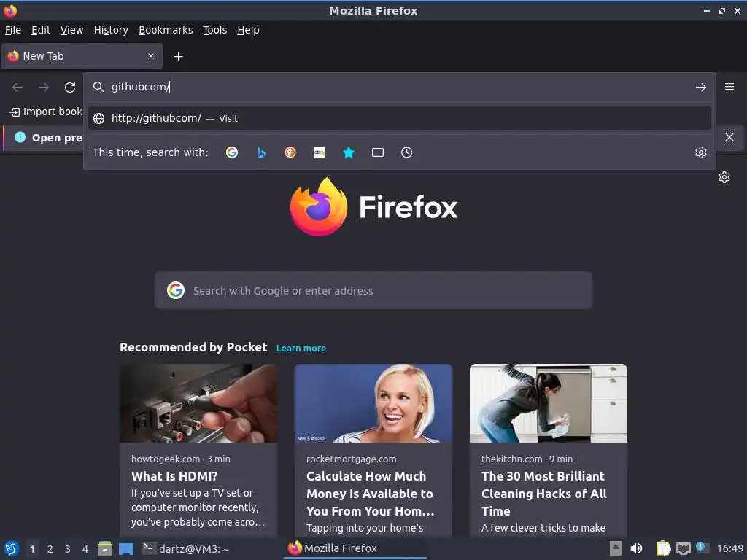
Task: Open the rocketmortgage.com card image
Action: [x=373, y=403]
